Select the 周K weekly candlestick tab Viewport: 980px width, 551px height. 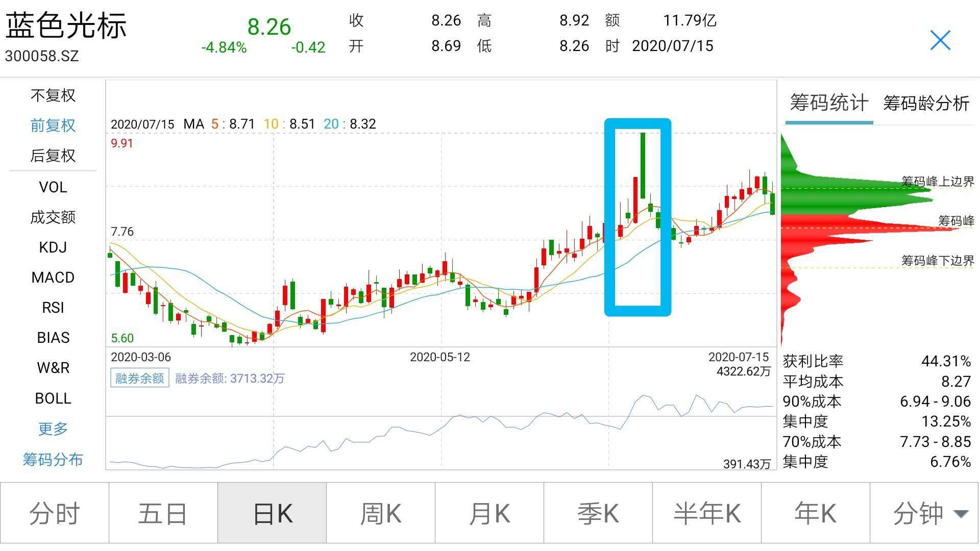(x=381, y=513)
